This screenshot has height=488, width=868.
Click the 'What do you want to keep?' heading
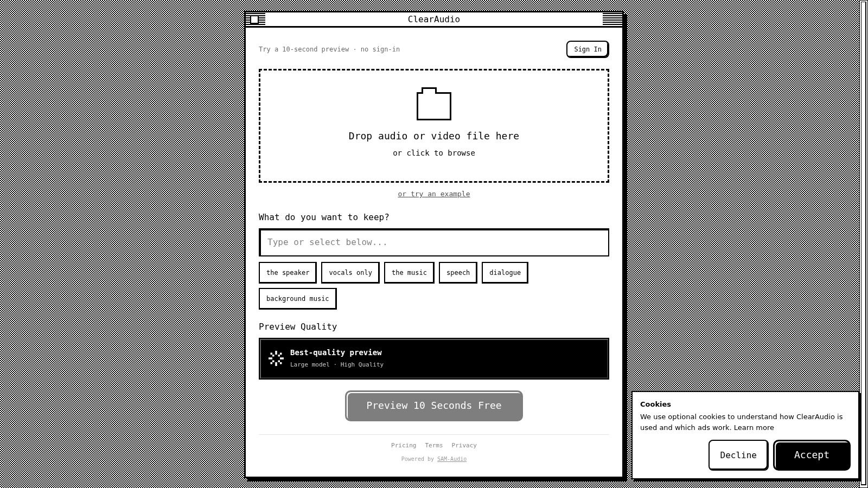pyautogui.click(x=324, y=217)
